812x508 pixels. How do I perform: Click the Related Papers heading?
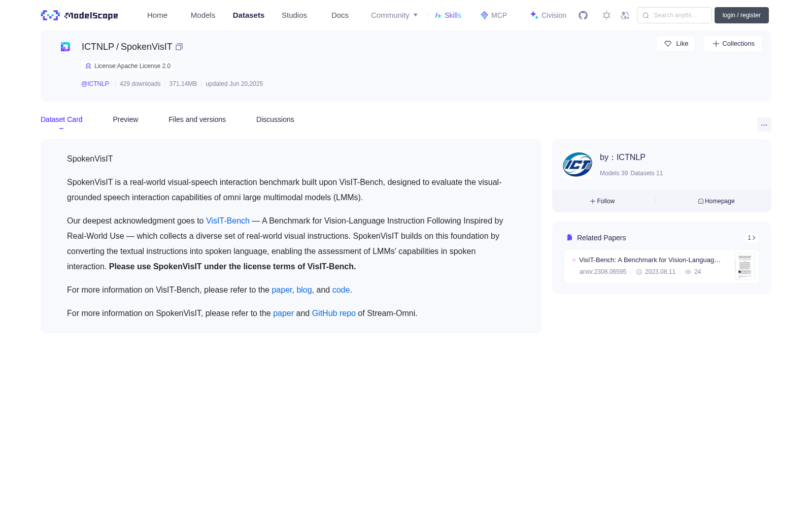tap(601, 238)
